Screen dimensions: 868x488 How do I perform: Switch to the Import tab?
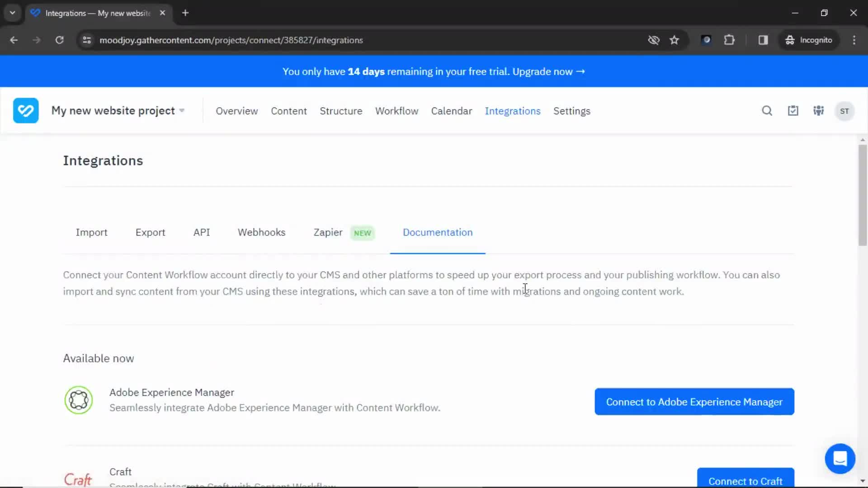coord(91,232)
